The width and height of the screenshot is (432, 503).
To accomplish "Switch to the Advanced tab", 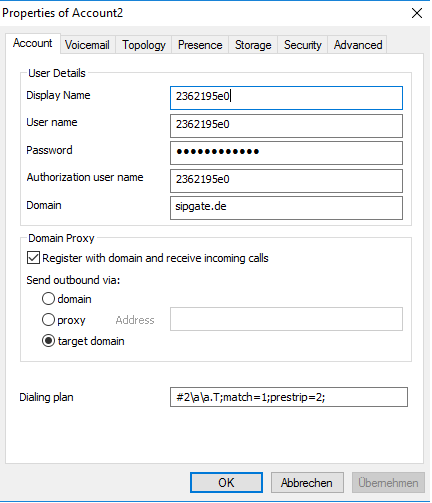I will (x=358, y=45).
